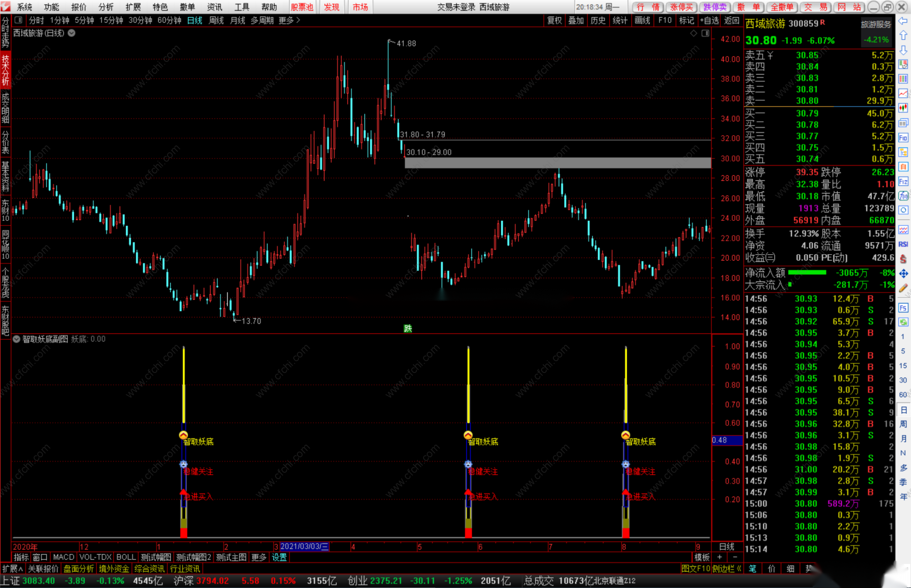Click the 2021/03/03 date marker on timeline
Screen dimensions: 911x588
coord(304,547)
